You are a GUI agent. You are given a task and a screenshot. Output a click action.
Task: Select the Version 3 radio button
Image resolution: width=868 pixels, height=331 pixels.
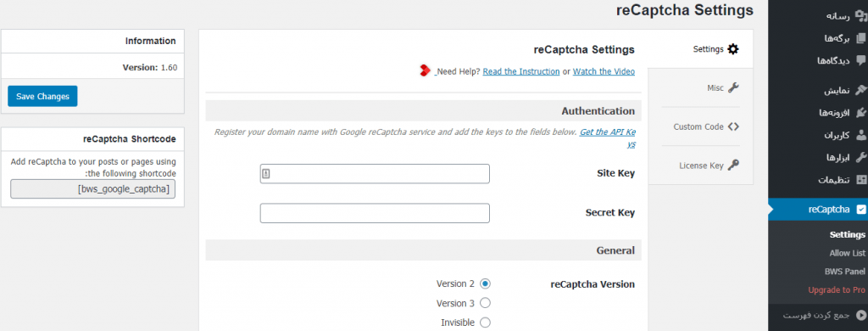coord(485,303)
